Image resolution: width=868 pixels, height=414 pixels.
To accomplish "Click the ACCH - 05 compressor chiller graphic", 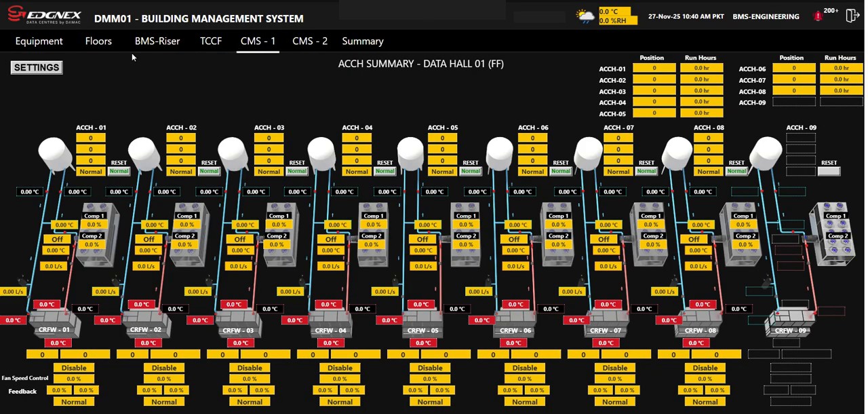I will pyautogui.click(x=466, y=234).
